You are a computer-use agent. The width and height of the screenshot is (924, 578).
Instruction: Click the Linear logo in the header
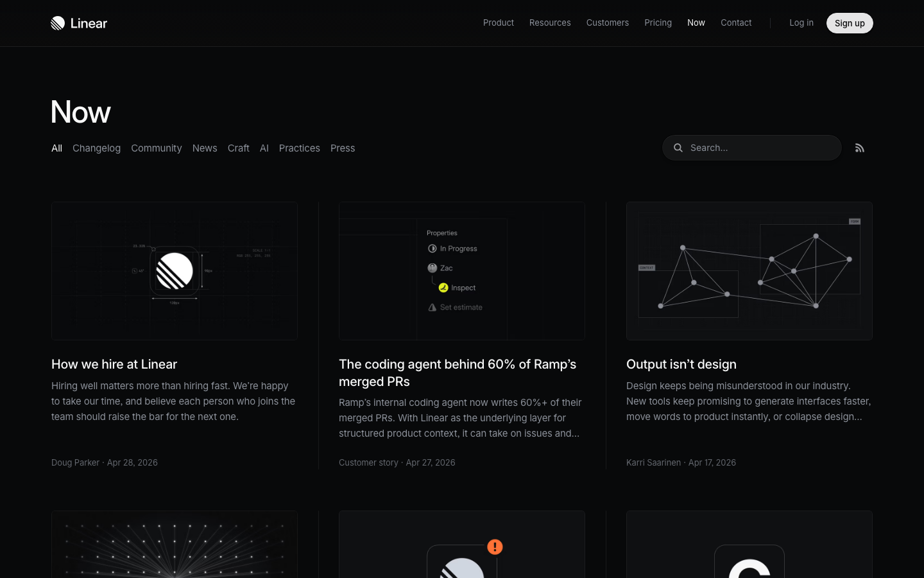pyautogui.click(x=79, y=23)
